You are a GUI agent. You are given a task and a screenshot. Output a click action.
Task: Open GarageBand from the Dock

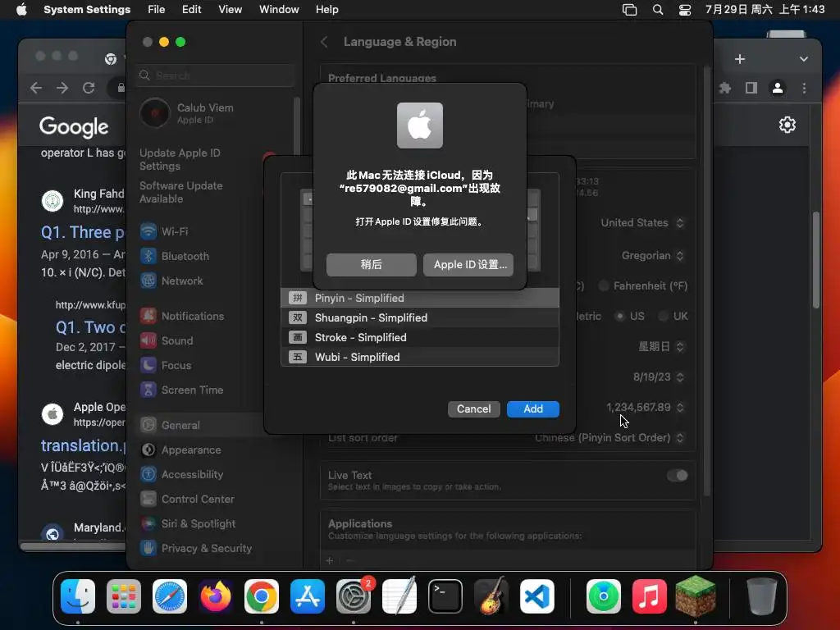click(x=491, y=596)
